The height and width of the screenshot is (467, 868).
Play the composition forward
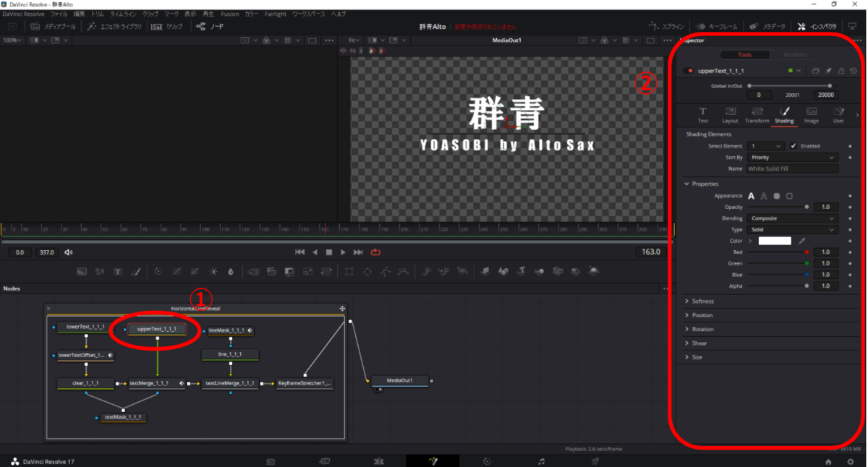(x=343, y=252)
